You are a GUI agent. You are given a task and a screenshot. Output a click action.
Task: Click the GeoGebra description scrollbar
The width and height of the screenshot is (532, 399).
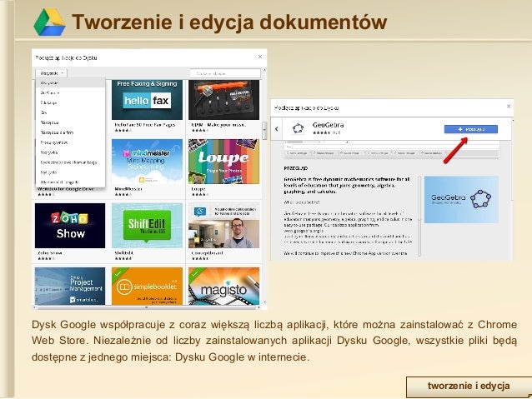[419, 217]
